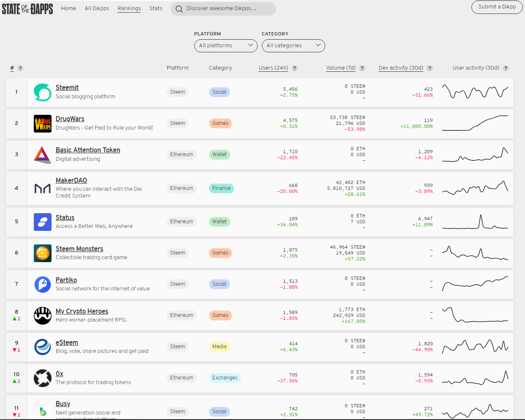Click the Partiko app icon
Screen dimensions: 525x420
click(x=43, y=285)
